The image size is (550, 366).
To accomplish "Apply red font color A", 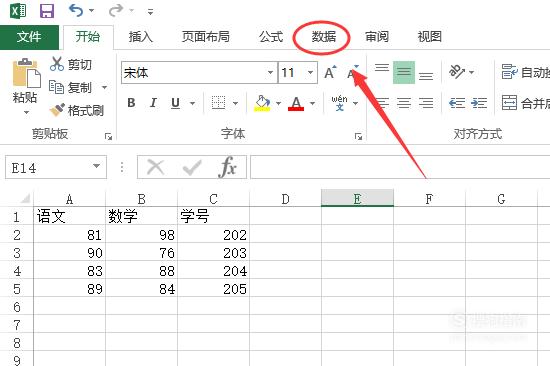I will [x=296, y=103].
